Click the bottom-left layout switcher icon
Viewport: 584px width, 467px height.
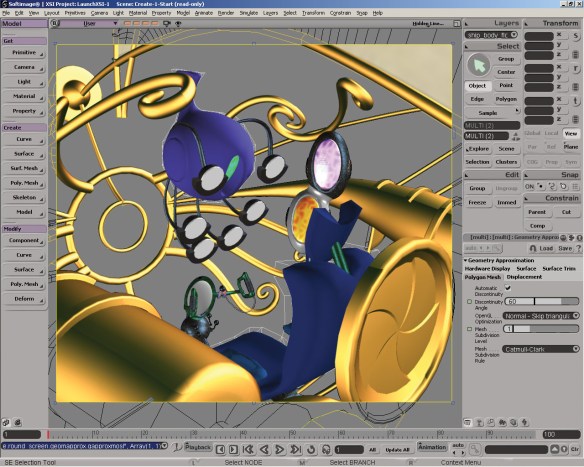pyautogui.click(x=6, y=423)
